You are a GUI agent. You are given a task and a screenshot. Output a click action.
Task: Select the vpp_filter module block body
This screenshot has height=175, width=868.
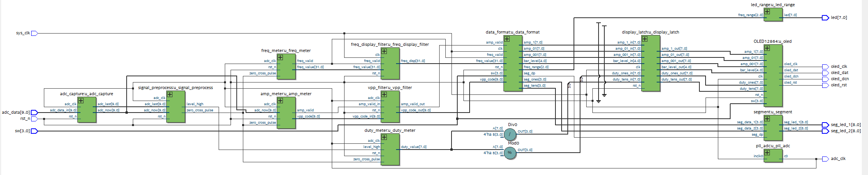point(391,110)
